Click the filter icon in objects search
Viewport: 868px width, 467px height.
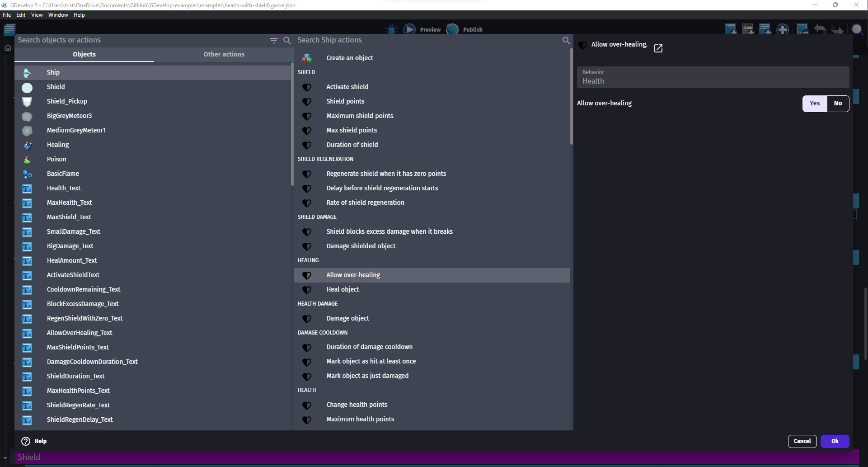coord(273,40)
